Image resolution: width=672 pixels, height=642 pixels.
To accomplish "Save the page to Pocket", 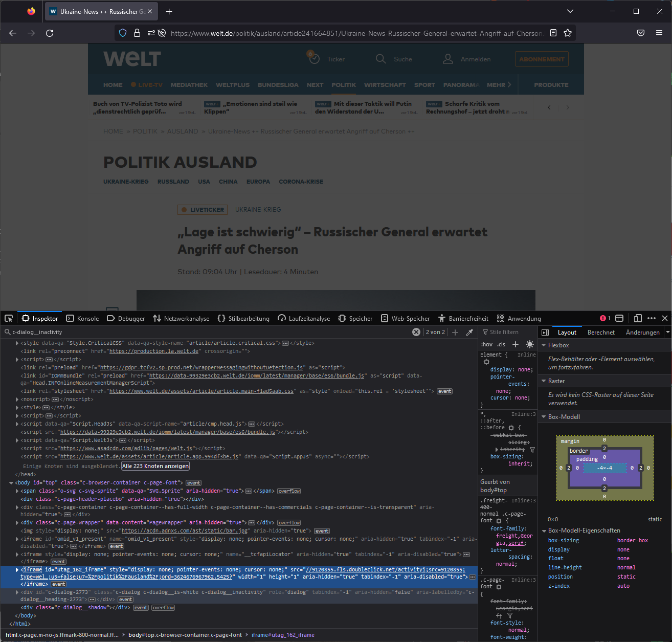I will [x=640, y=33].
